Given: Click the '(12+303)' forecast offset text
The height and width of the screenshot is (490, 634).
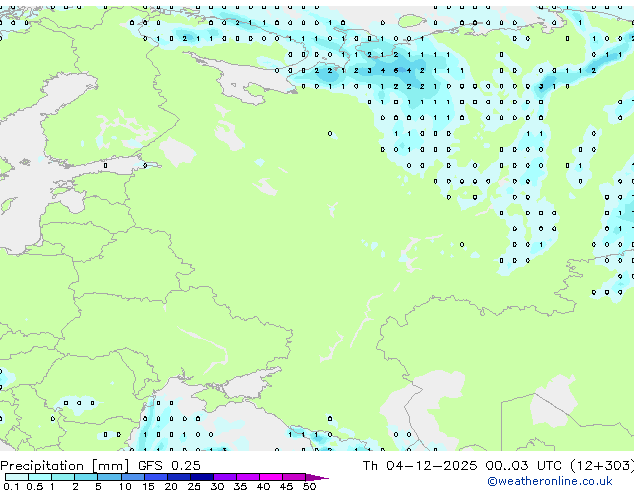Looking at the screenshot, I should click(x=602, y=466).
